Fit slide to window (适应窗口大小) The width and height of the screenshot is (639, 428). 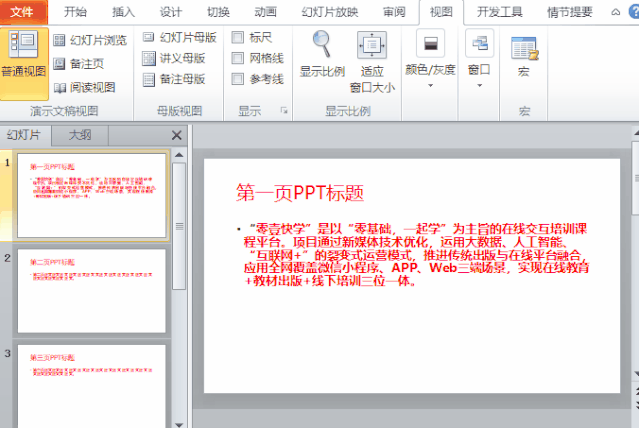[372, 62]
